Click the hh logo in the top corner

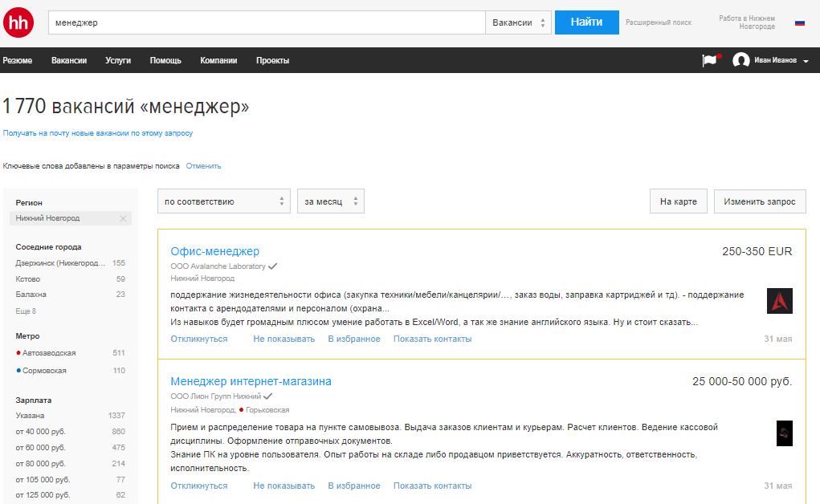(18, 22)
